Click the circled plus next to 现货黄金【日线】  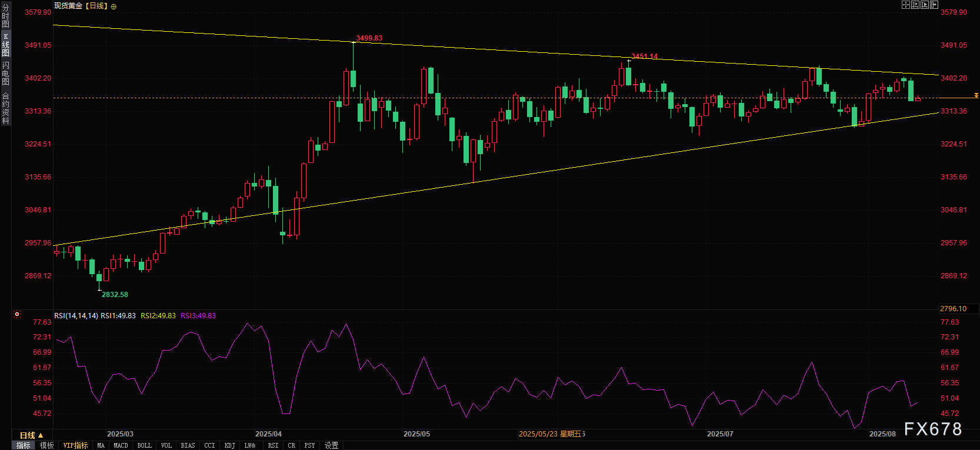[114, 6]
